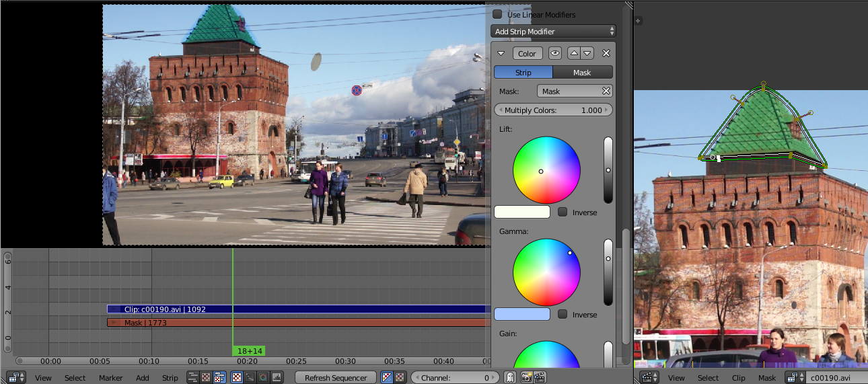The width and height of the screenshot is (868, 384).
Task: Move Color modifier down
Action: point(587,53)
